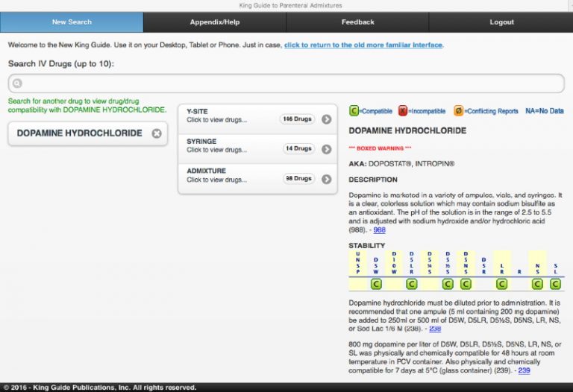Go to the Feedback tab
The image size is (573, 392).
[x=358, y=22]
